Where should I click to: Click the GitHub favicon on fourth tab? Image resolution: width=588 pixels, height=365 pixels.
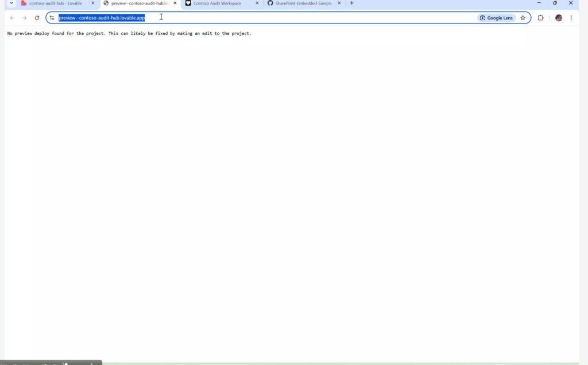coord(270,3)
